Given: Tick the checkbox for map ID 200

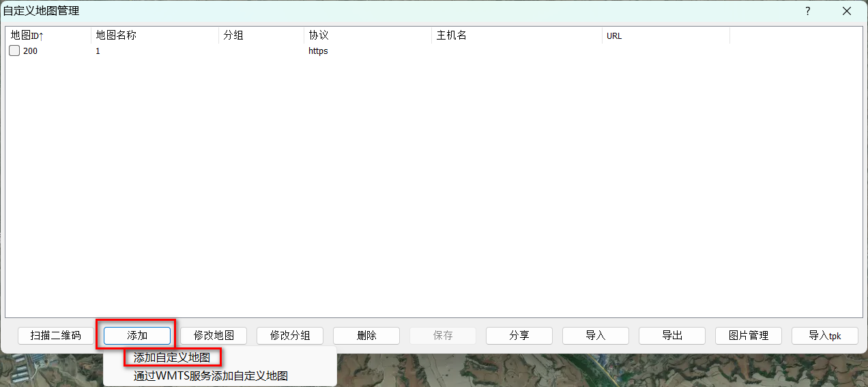Looking at the screenshot, I should [14, 51].
